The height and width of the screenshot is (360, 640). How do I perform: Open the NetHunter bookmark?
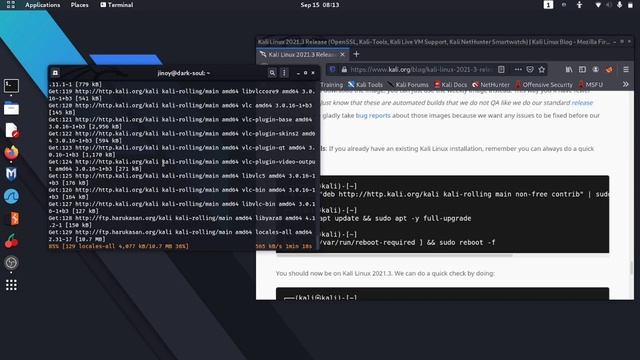pyautogui.click(x=491, y=84)
